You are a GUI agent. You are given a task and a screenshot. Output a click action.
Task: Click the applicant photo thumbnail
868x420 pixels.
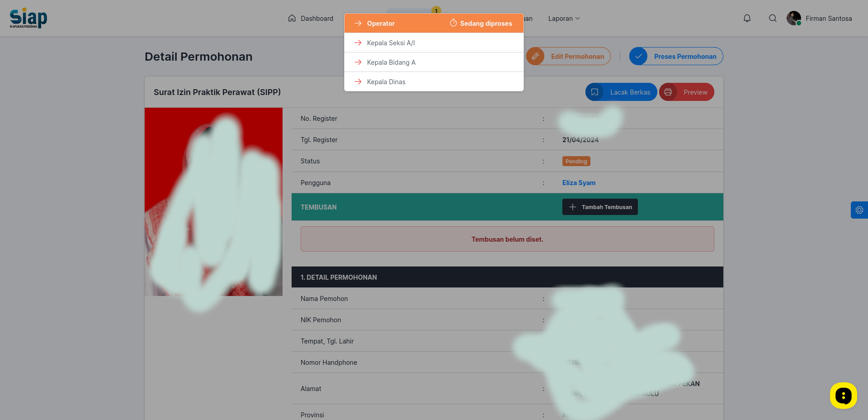pyautogui.click(x=213, y=202)
